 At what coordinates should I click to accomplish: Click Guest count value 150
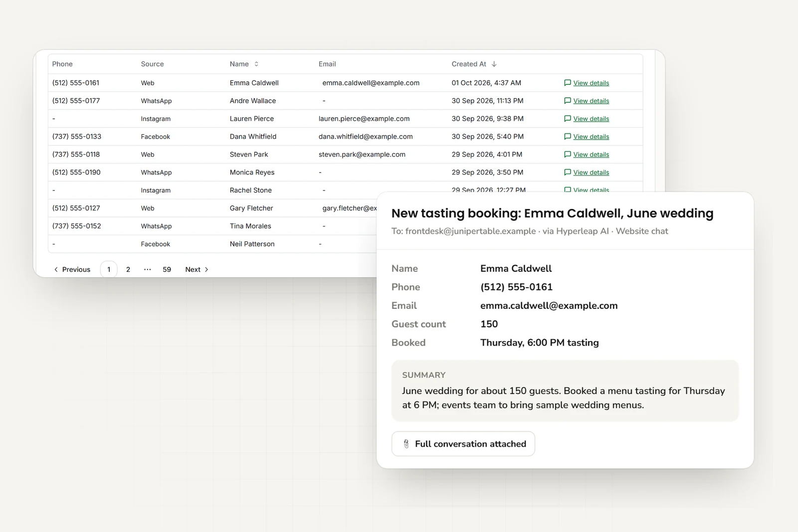(489, 324)
